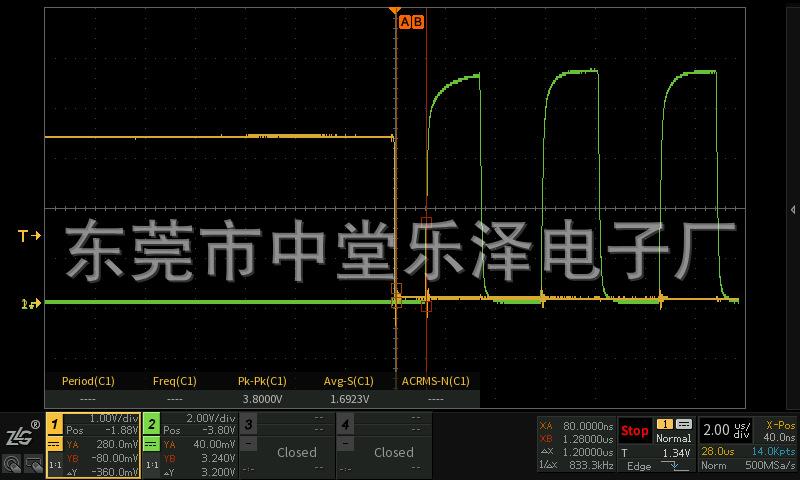Select the Pk-Pk(C1) measurement tab
The image size is (800, 480).
click(x=261, y=381)
